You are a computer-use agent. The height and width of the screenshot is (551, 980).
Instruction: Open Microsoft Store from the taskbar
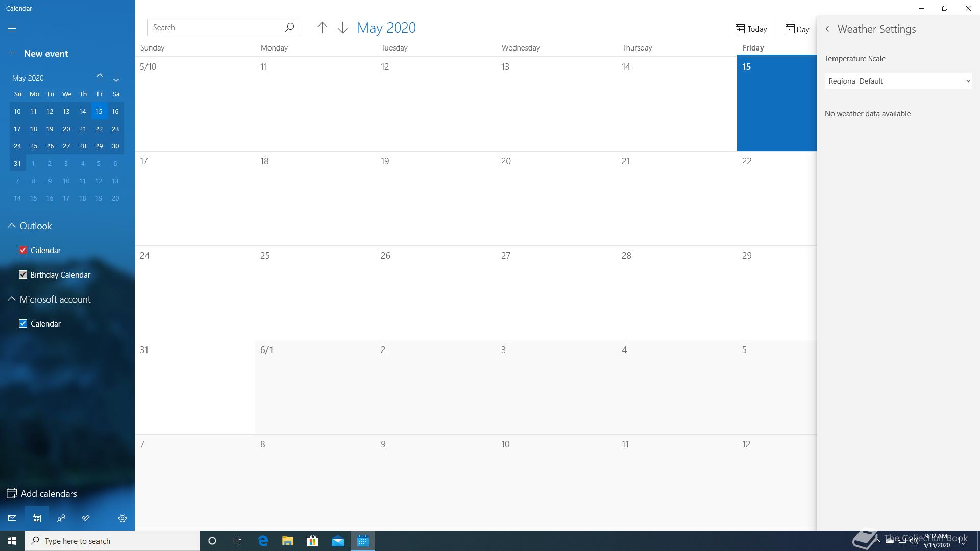pyautogui.click(x=312, y=541)
